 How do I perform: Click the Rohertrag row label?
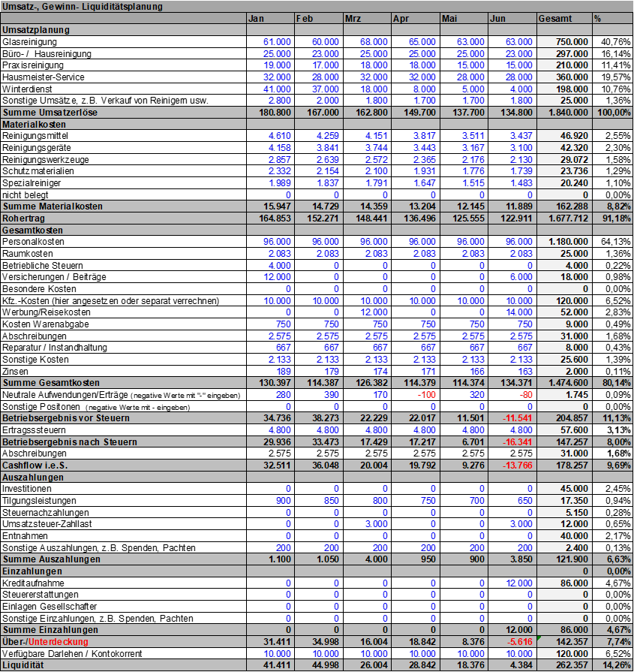pyautogui.click(x=23, y=218)
